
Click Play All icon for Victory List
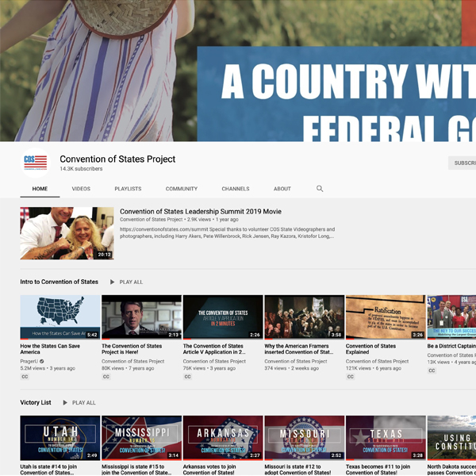(x=65, y=402)
